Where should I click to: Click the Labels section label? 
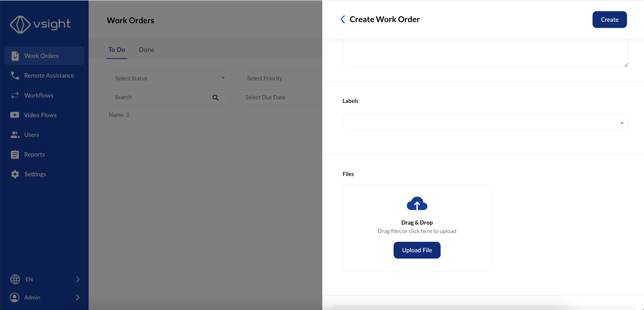350,101
